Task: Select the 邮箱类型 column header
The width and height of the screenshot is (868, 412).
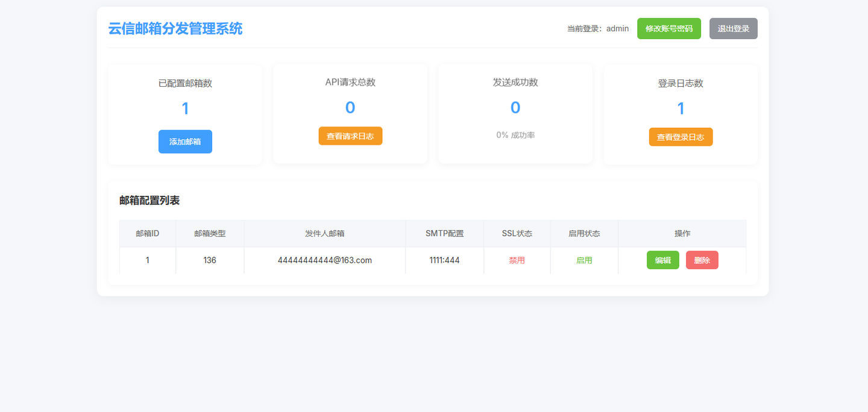Action: tap(210, 233)
